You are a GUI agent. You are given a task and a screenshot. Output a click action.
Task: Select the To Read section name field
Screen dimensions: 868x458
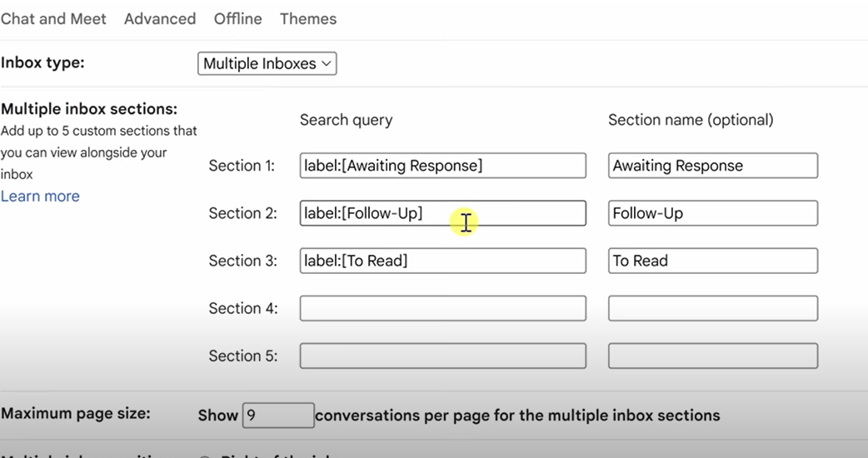(x=712, y=261)
